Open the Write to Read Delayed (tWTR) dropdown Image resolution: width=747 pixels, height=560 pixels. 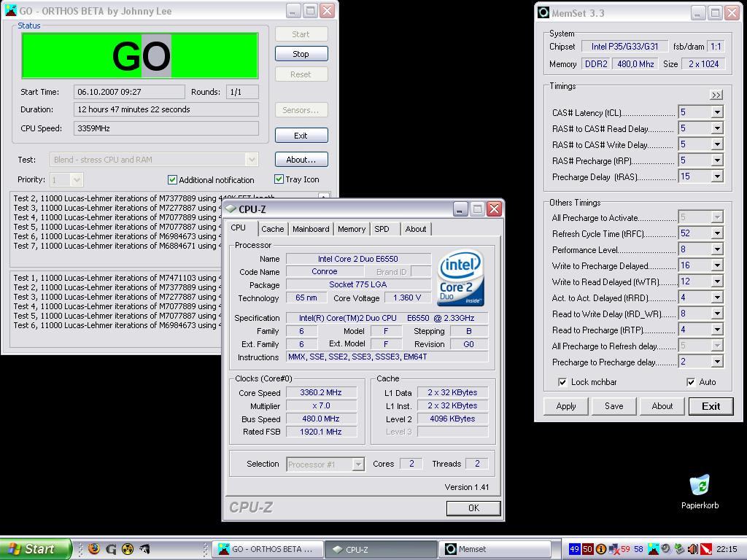point(717,281)
